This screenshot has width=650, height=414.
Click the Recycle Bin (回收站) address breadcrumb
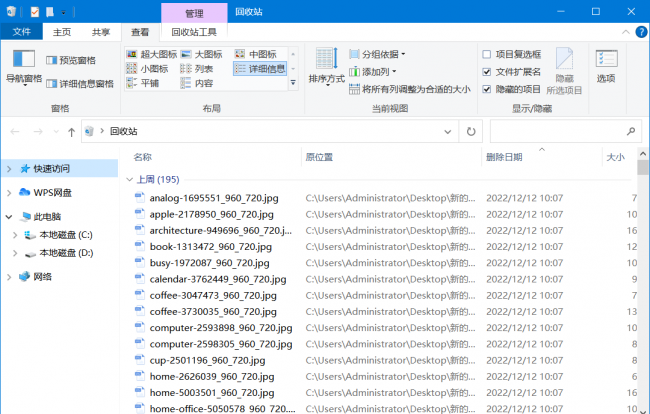124,131
